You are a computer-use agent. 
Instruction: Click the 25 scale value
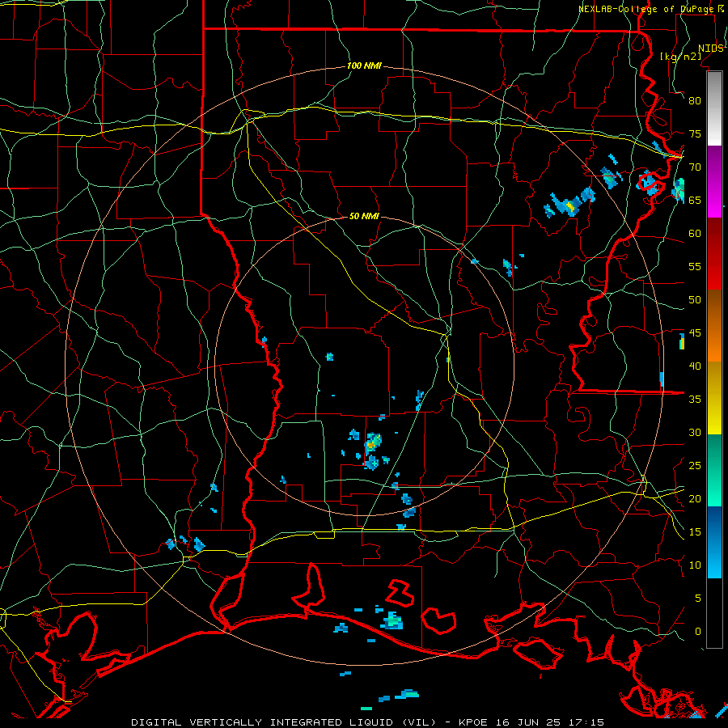tap(695, 466)
